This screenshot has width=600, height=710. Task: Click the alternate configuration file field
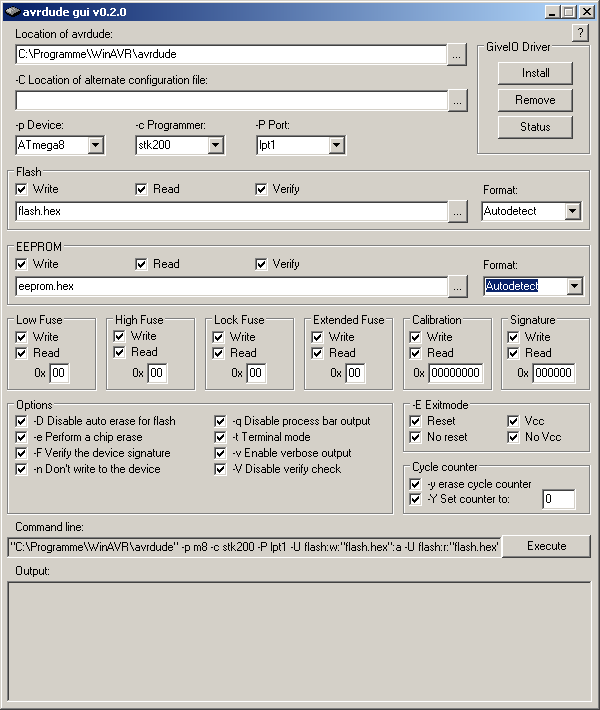[x=231, y=101]
